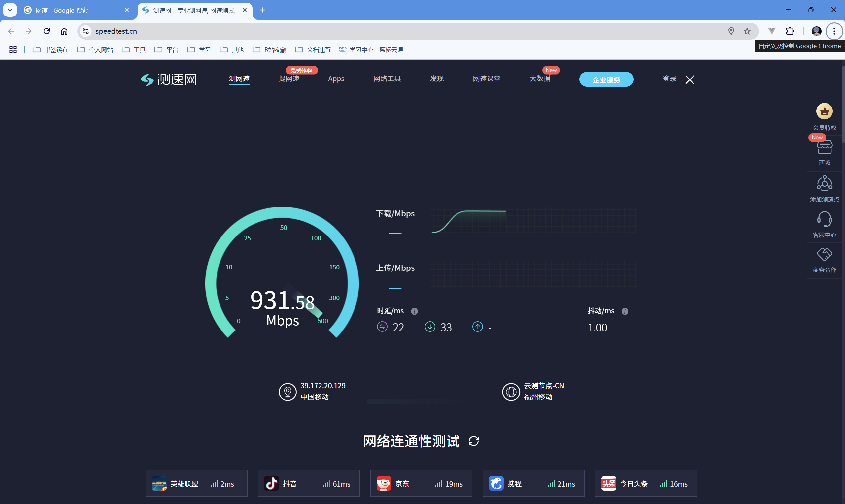Open the 会员特权 crown icon

[x=824, y=112]
